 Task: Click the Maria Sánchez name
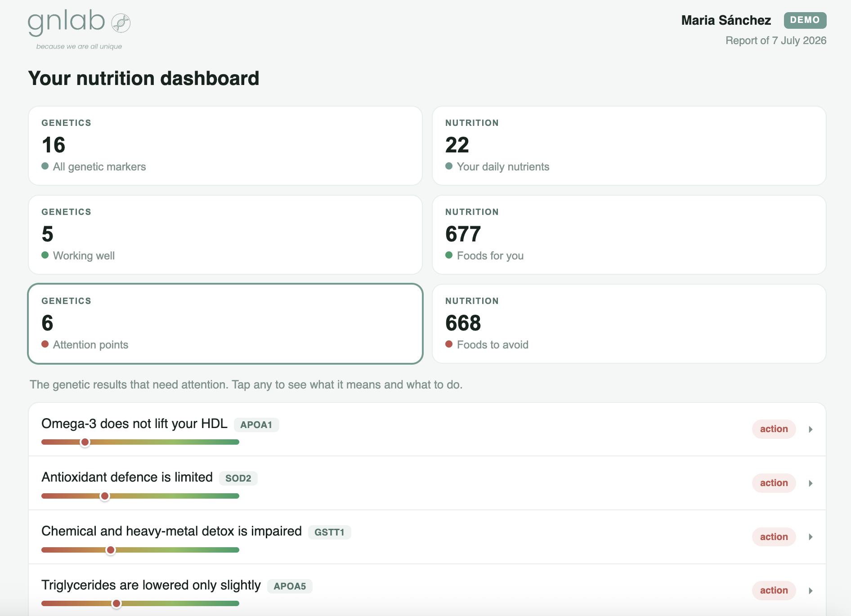(x=726, y=20)
